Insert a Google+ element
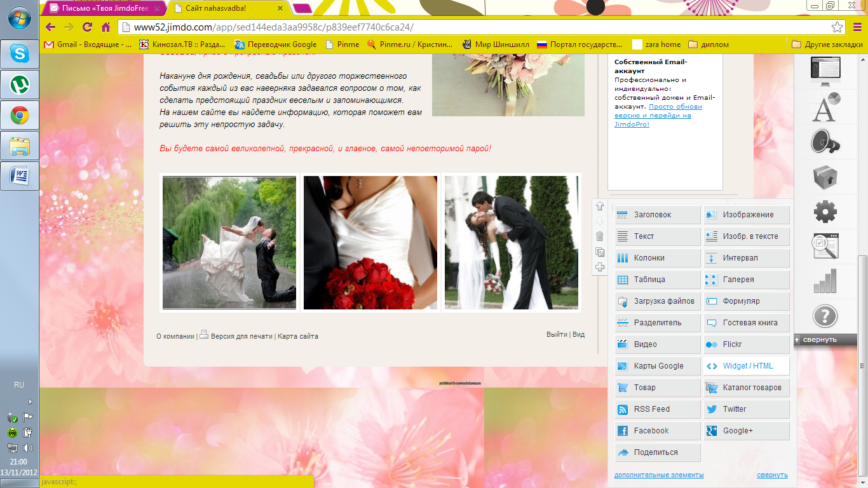The height and width of the screenshot is (488, 868). (x=747, y=431)
